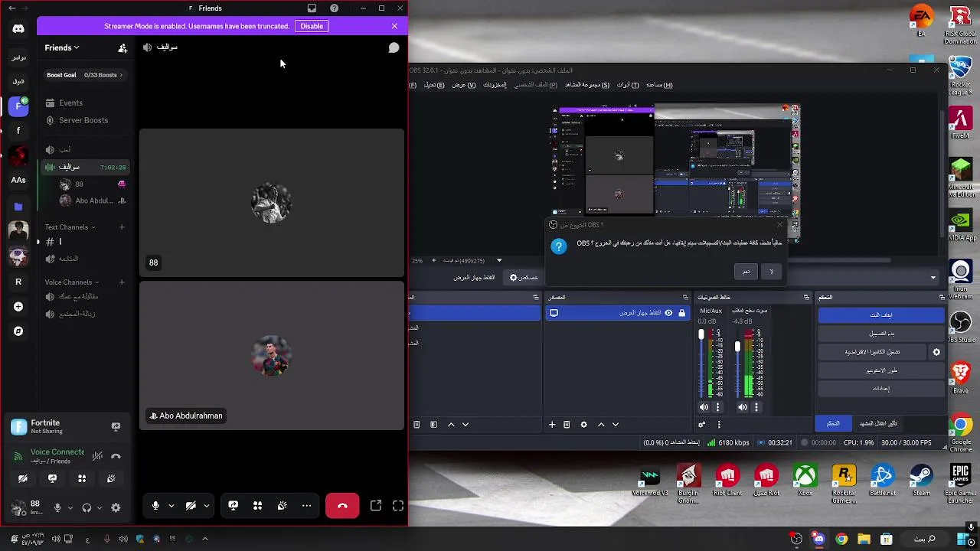980x551 pixels.
Task: Mute microphone in Discord user panel
Action: [x=57, y=507]
